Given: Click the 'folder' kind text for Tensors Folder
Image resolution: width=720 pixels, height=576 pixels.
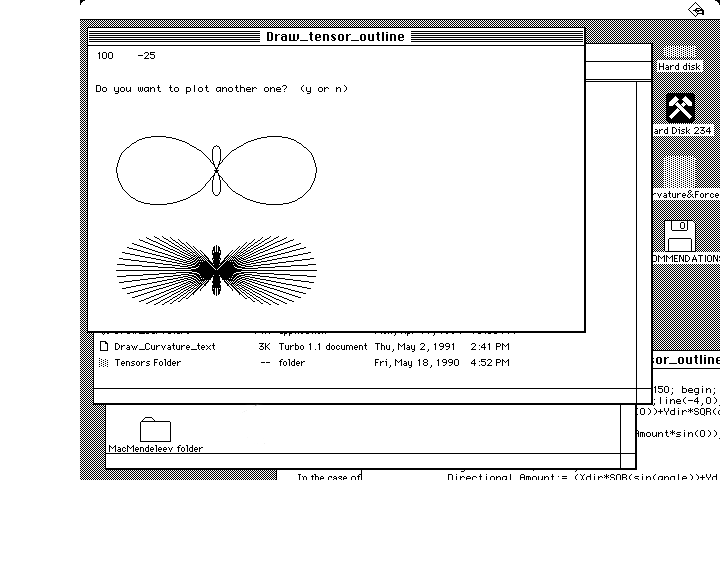Looking at the screenshot, I should [292, 363].
